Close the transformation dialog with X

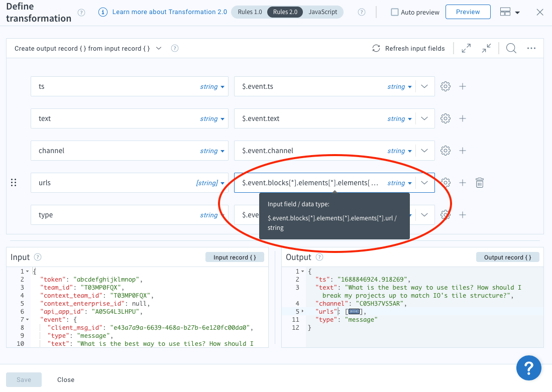(x=539, y=13)
